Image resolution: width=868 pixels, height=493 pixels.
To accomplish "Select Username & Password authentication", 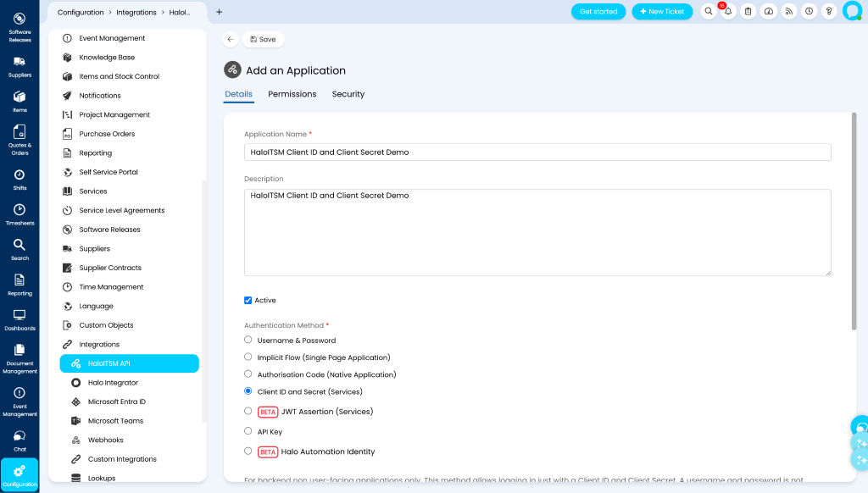I will (x=248, y=340).
